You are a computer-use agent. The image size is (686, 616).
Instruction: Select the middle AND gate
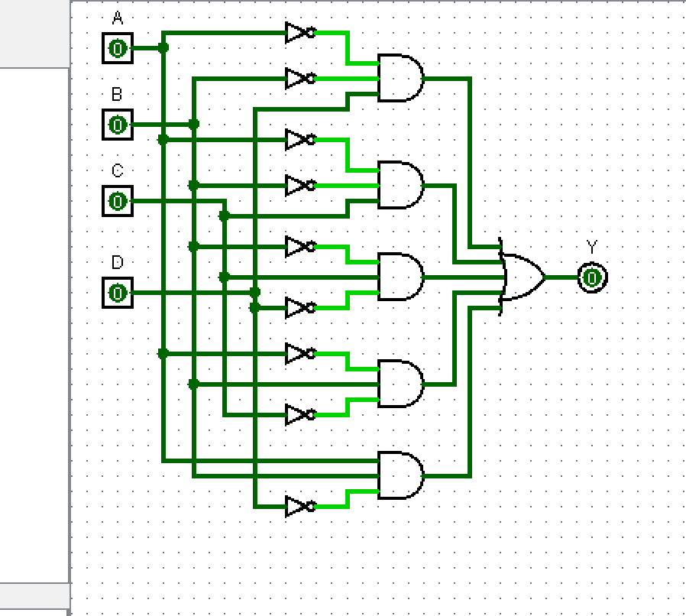400,275
